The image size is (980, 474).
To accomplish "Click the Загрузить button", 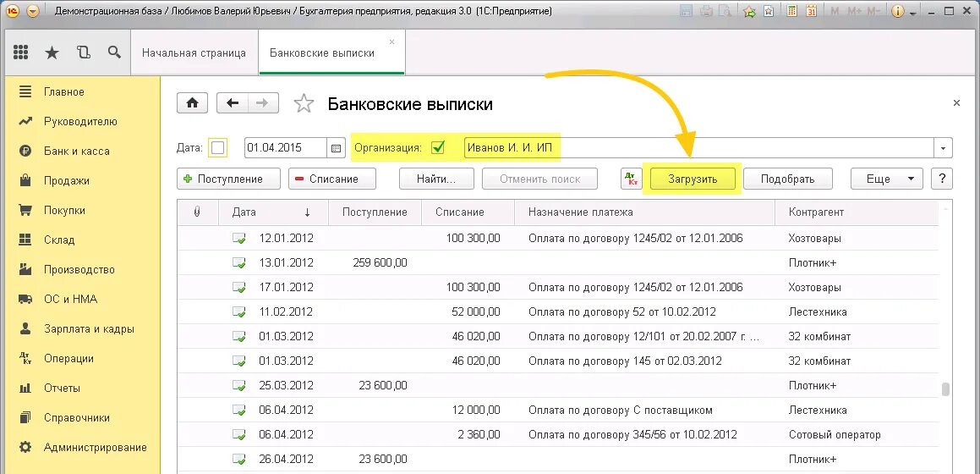I will (693, 179).
